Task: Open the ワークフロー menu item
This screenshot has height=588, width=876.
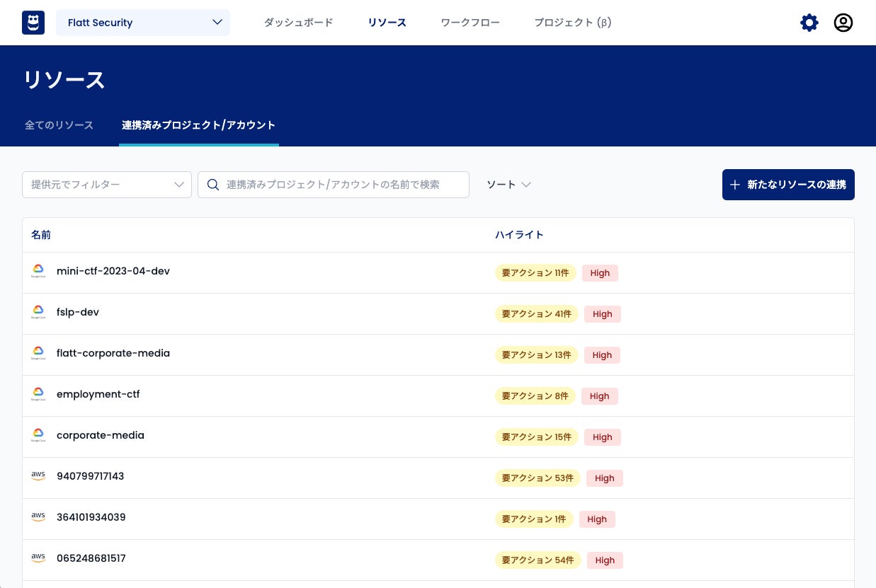Action: pos(470,23)
